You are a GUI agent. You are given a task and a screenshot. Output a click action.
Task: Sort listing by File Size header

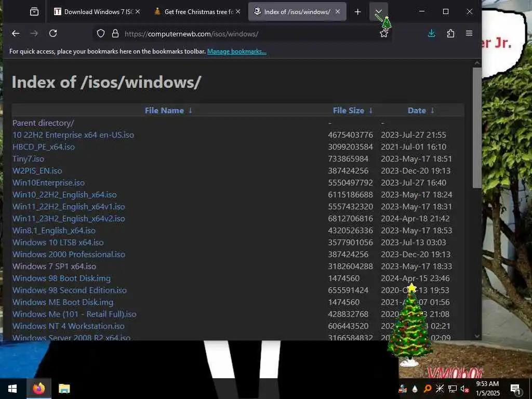(349, 111)
